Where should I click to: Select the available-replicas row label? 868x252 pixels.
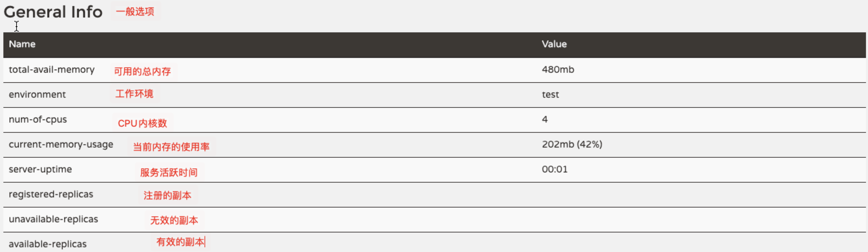click(48, 244)
